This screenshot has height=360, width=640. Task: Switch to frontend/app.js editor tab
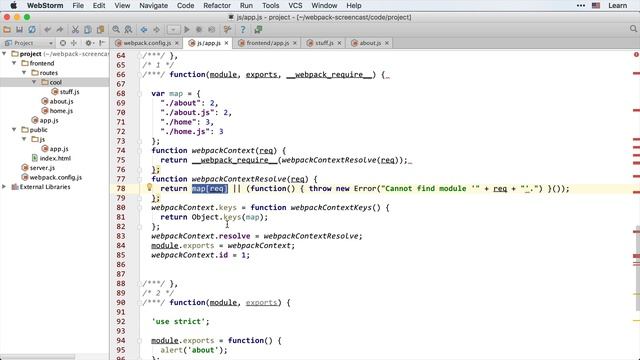pos(268,43)
